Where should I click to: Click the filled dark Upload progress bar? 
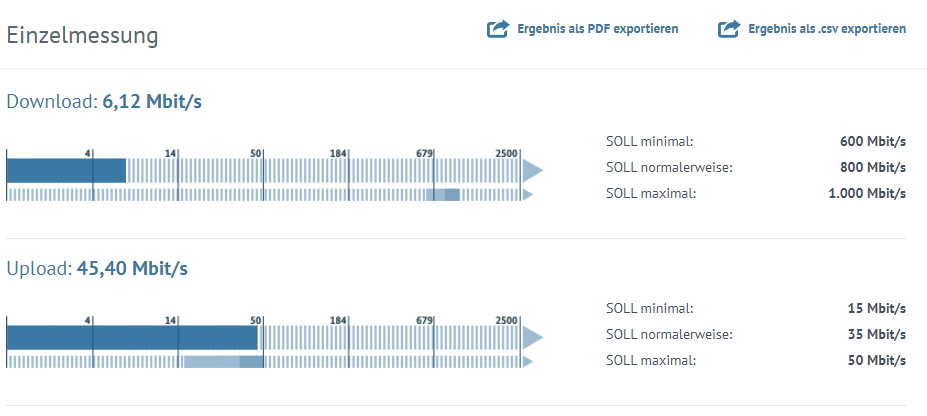[134, 337]
